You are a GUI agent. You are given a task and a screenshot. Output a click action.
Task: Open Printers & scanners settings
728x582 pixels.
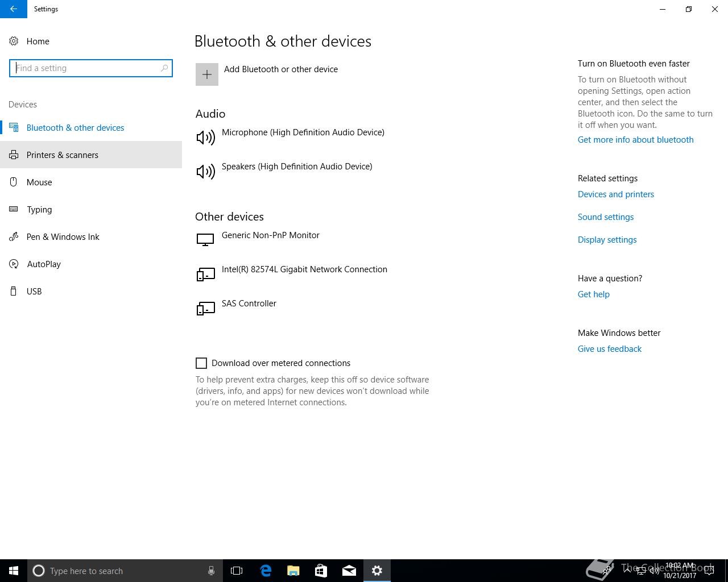pos(91,155)
